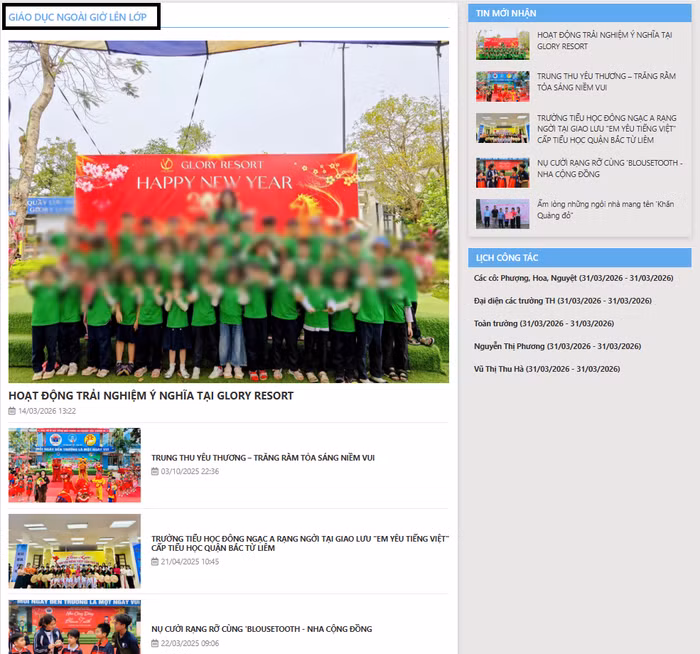Image resolution: width=700 pixels, height=654 pixels.
Task: Open sidebar link 'TRƯỜNG TIỂU HỌC ĐÔNG NGẠC A RẠNG NGỜI'
Action: (x=607, y=129)
